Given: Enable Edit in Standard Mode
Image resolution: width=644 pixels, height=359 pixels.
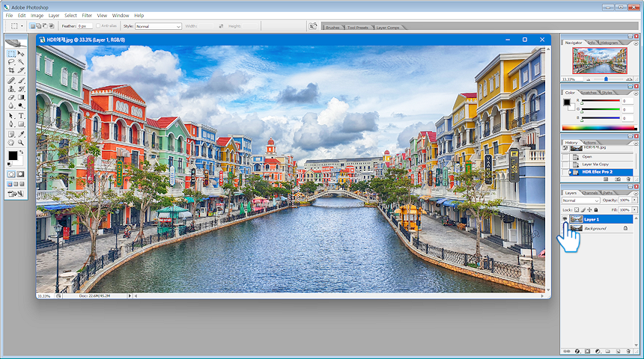Looking at the screenshot, I should [11, 174].
